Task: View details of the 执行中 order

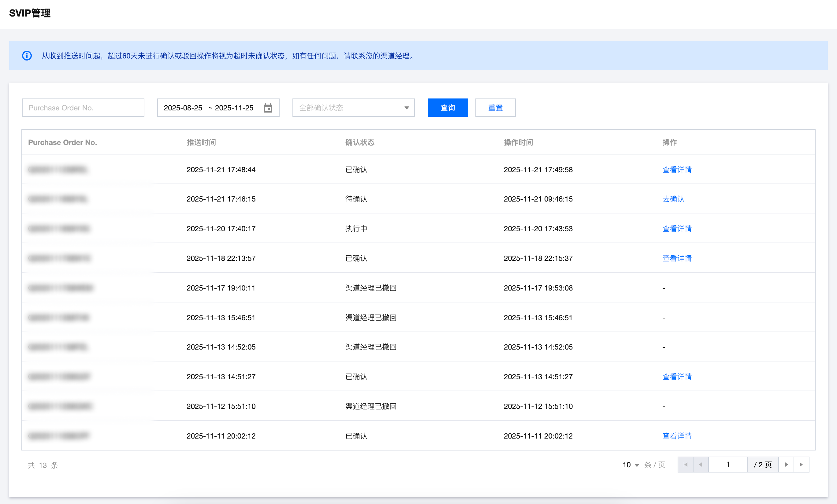Action: coord(677,228)
